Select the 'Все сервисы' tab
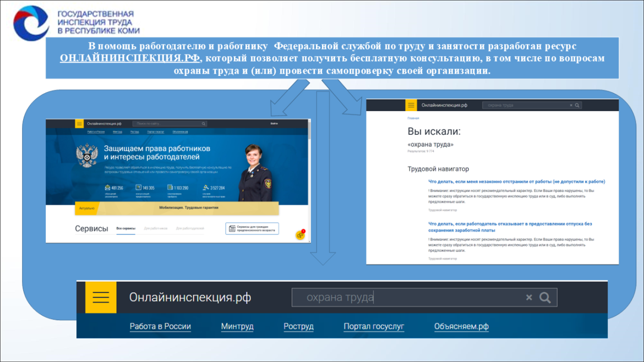Screen dimensions: 644x362 125,229
